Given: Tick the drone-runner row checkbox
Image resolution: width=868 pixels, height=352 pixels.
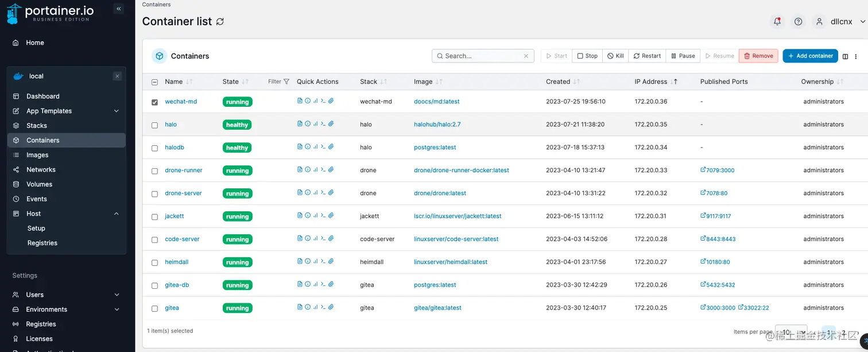Looking at the screenshot, I should pyautogui.click(x=154, y=171).
